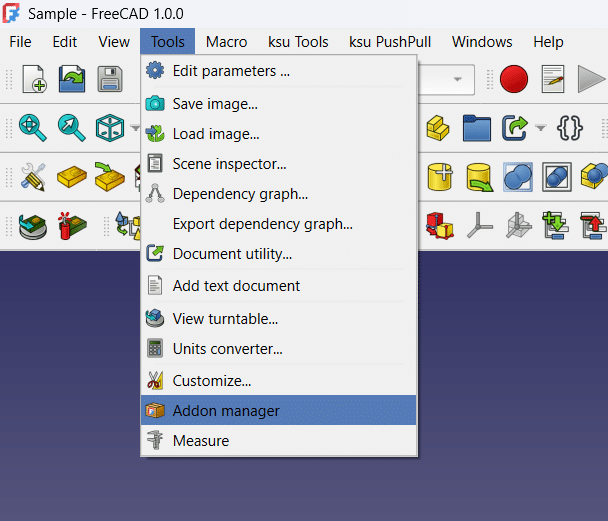Select Customize from Tools menu
Image resolution: width=608 pixels, height=521 pixels.
[x=279, y=381]
